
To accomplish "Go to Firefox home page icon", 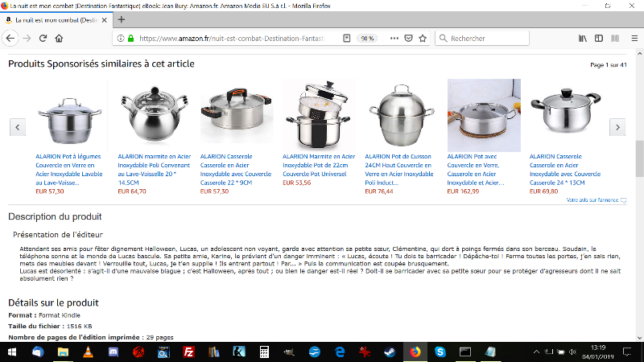I will [59, 38].
